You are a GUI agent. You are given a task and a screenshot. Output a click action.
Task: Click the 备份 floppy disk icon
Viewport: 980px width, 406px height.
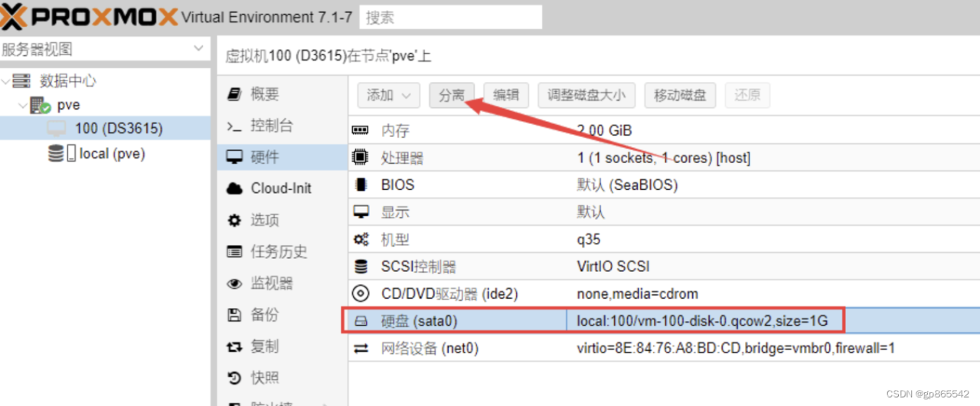[235, 315]
